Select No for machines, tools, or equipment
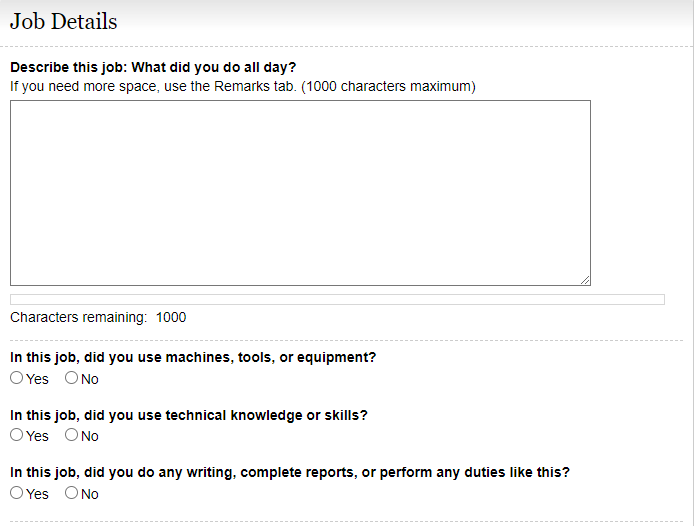Screen dimensions: 696x526 [x=71, y=378]
